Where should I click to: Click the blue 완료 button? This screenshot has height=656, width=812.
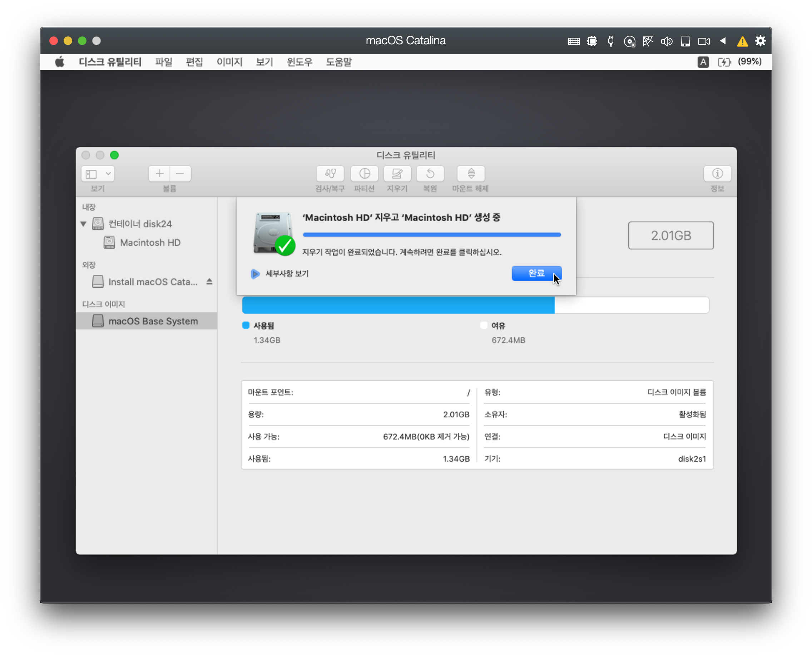(536, 273)
